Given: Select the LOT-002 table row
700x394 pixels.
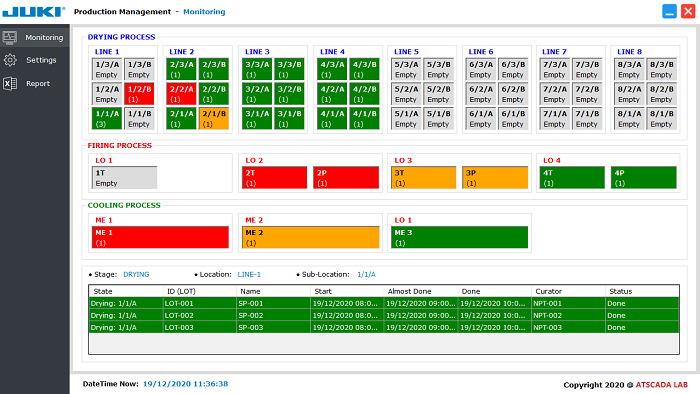Looking at the screenshot, I should tap(384, 315).
